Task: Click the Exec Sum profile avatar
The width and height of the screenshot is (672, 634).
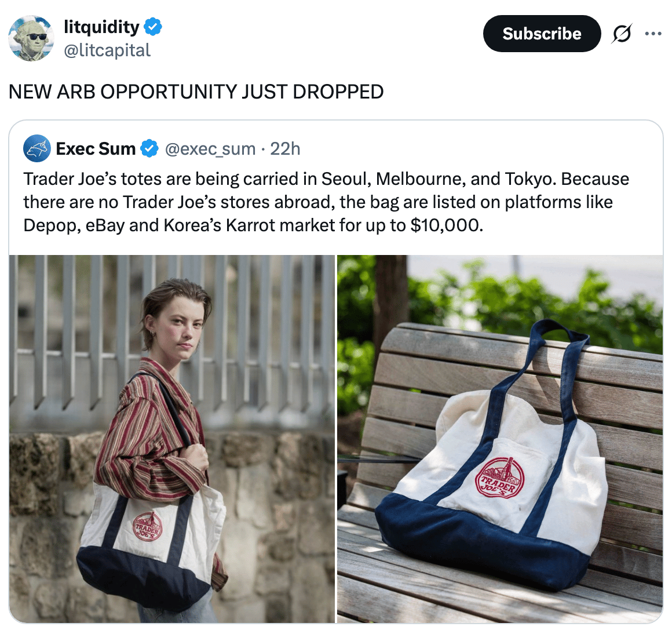Action: pos(37,148)
